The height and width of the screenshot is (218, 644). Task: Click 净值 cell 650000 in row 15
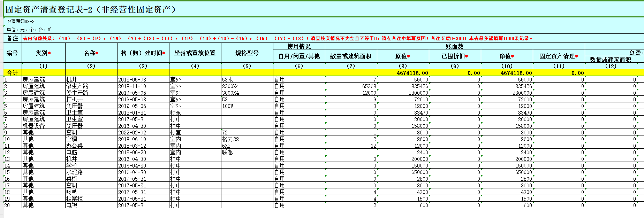point(507,172)
